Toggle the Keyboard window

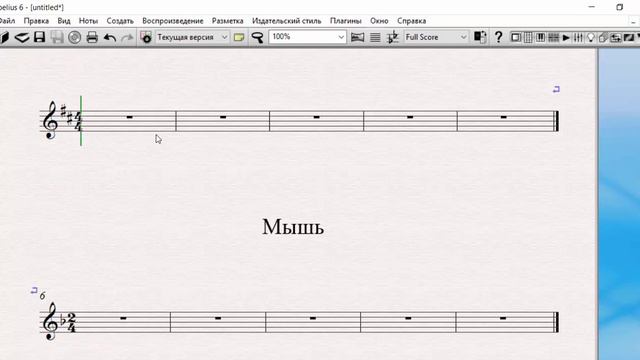tap(540, 38)
